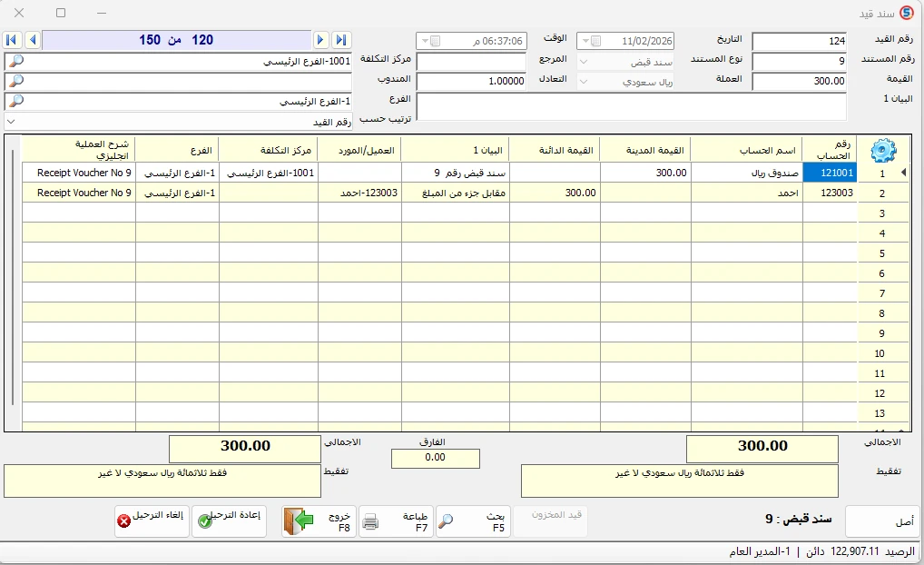Click column header القيمة المدينة
The width and height of the screenshot is (924, 565).
coord(645,149)
